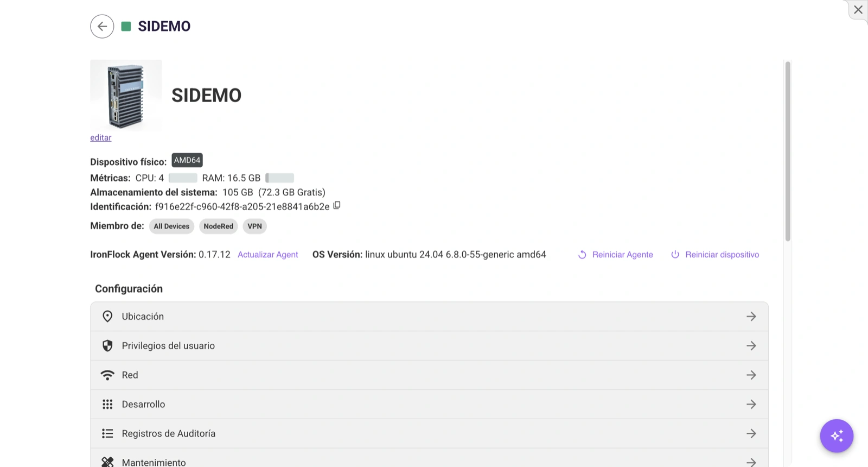
Task: Click the Ubicación location pin icon
Action: (107, 317)
